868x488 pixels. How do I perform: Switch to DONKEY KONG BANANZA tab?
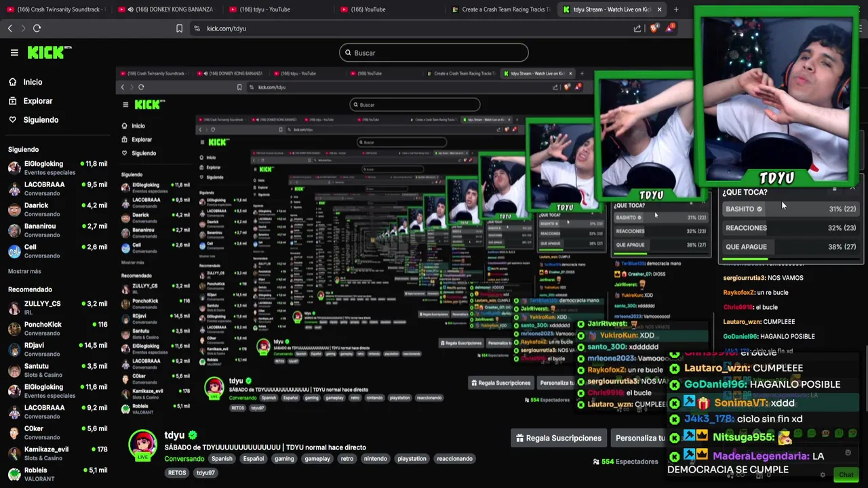pos(166,9)
